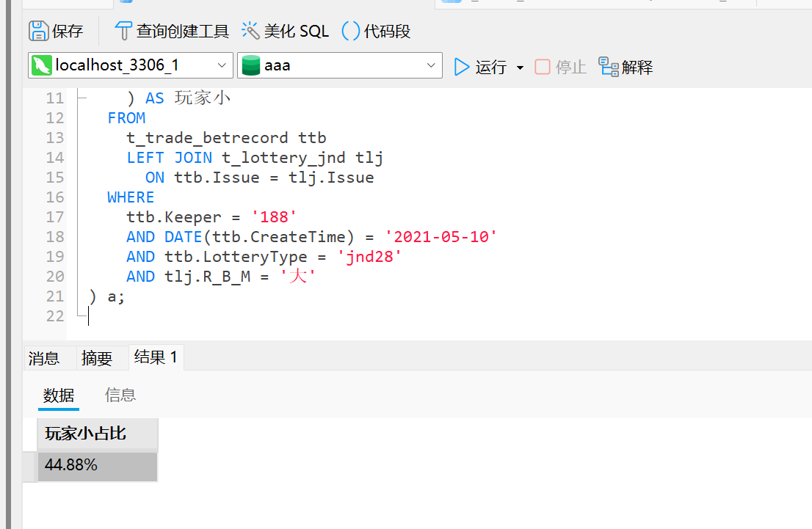Select the Info (信息) sub-tab
The height and width of the screenshot is (529, 812).
click(120, 395)
